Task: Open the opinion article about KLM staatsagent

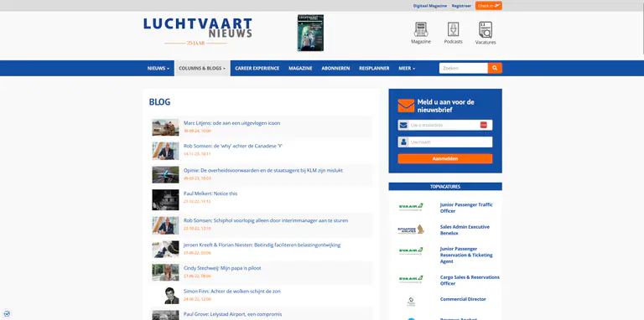Action: click(262, 170)
